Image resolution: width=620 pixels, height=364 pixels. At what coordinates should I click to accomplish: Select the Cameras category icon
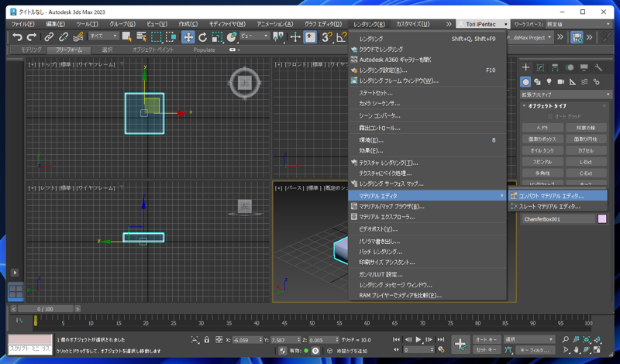[560, 82]
